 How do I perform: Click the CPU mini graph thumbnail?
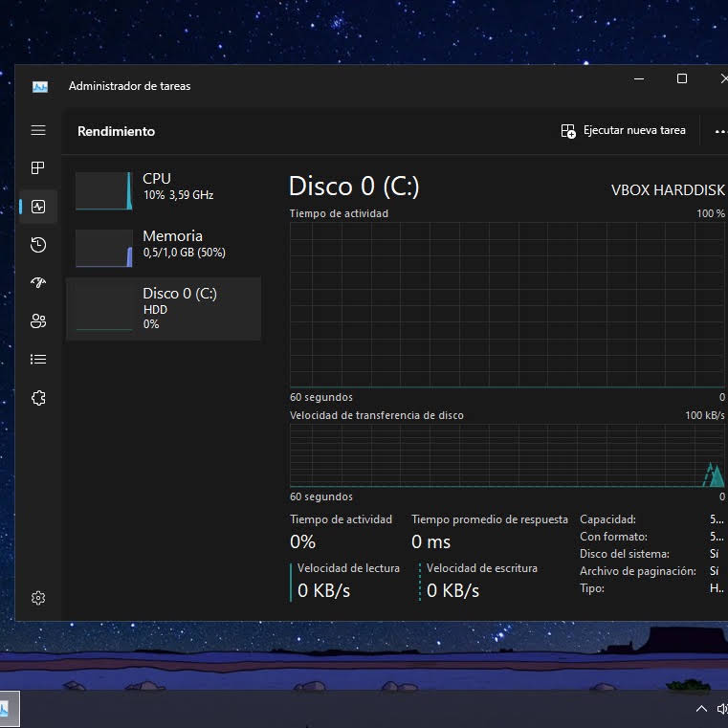[104, 190]
